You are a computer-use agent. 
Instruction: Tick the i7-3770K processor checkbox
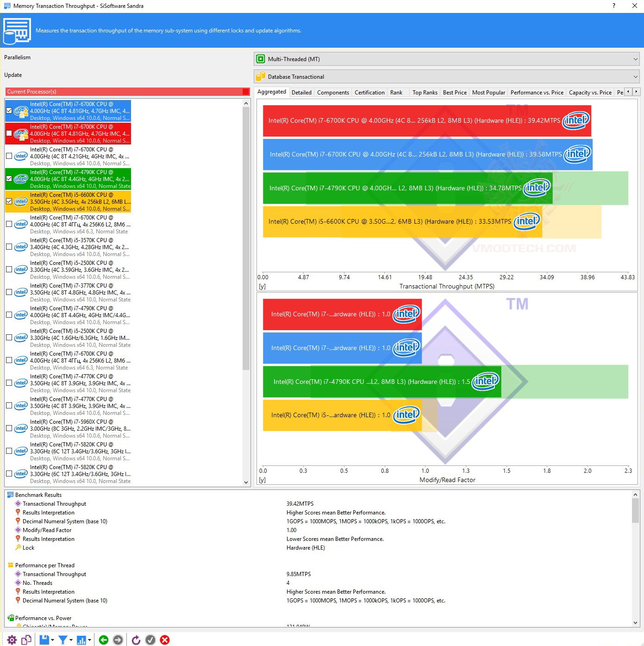point(9,292)
